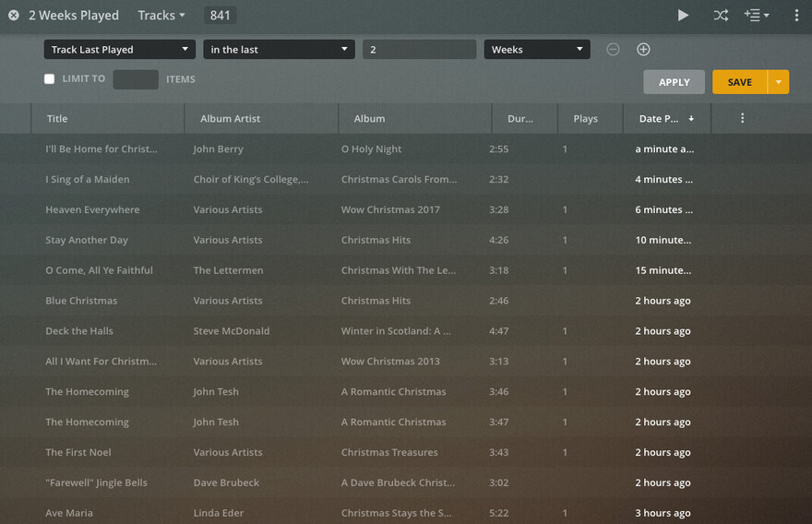The width and height of the screenshot is (812, 524).
Task: Open artist 'Choir of King's College,...'
Action: [251, 180]
